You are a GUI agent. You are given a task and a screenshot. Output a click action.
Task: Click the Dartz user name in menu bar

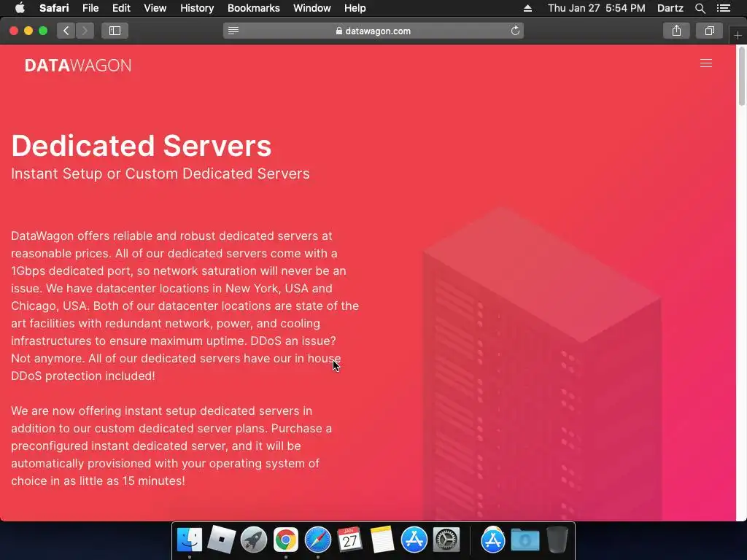coord(670,8)
